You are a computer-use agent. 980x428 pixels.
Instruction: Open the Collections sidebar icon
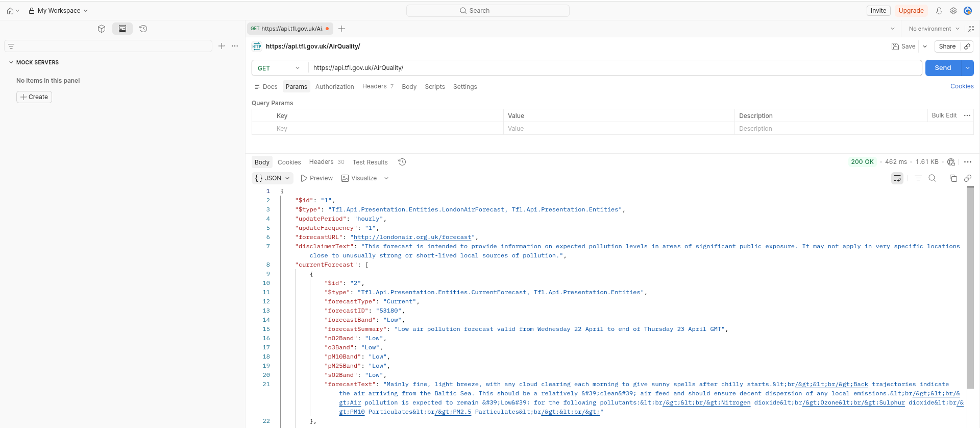pos(102,29)
